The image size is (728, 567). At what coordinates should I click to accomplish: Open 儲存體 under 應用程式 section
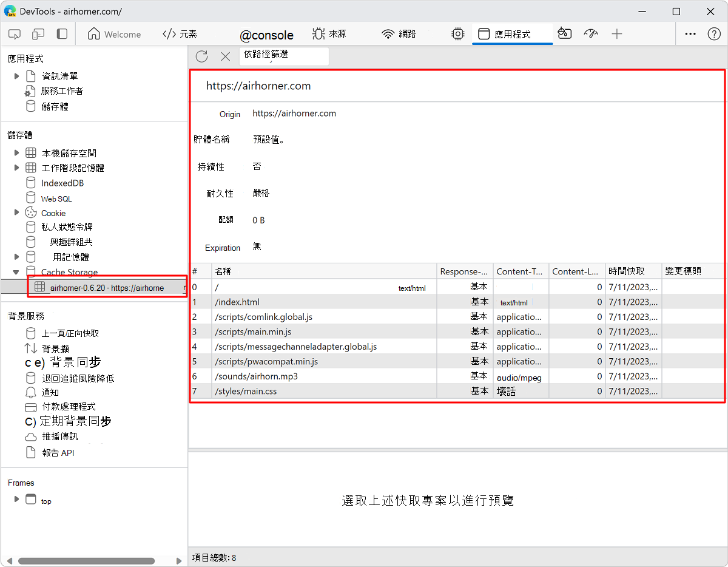(x=54, y=106)
